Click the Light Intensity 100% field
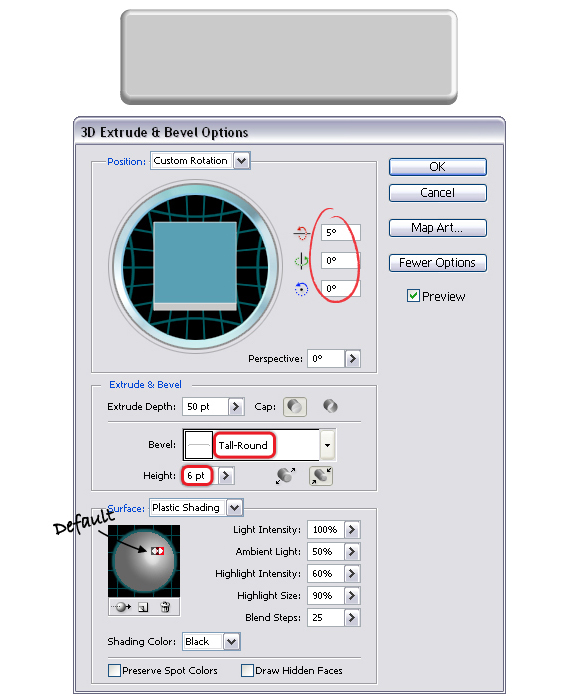The image size is (580, 700). coord(325,530)
